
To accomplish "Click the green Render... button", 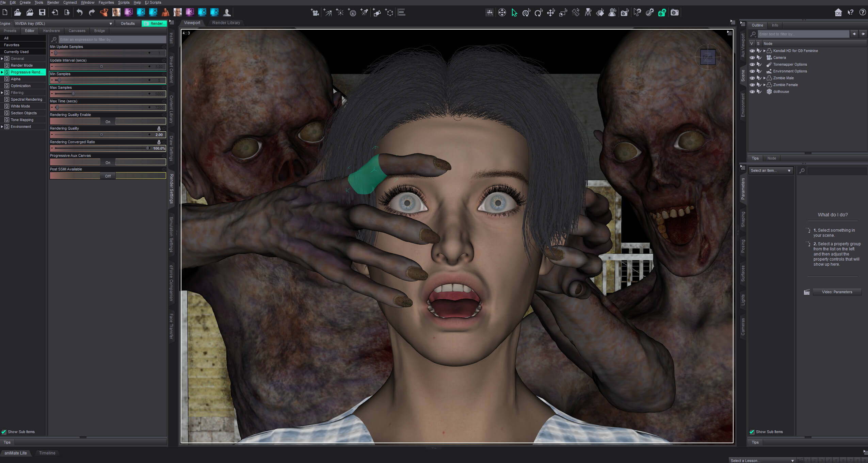I will coord(154,23).
